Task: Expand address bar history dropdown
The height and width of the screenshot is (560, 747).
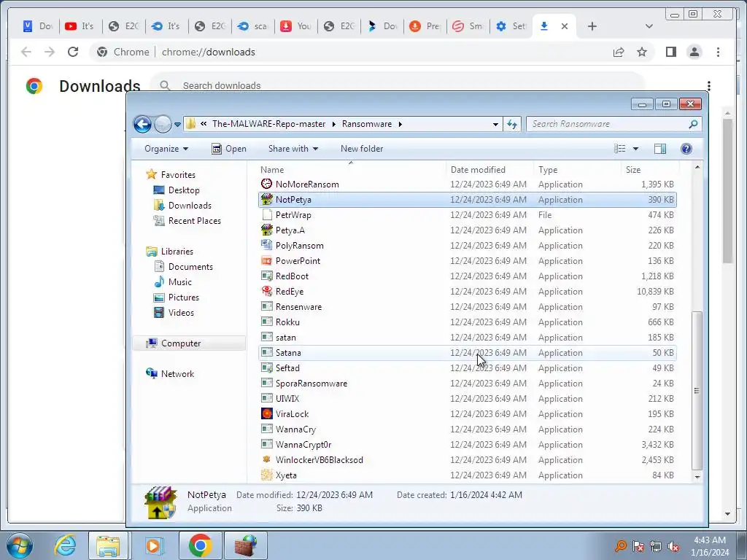Action: tap(495, 124)
